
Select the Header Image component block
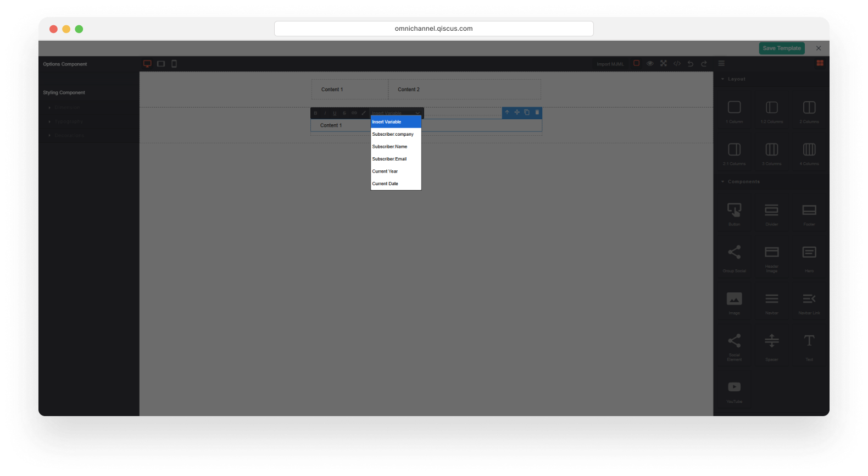tap(772, 256)
